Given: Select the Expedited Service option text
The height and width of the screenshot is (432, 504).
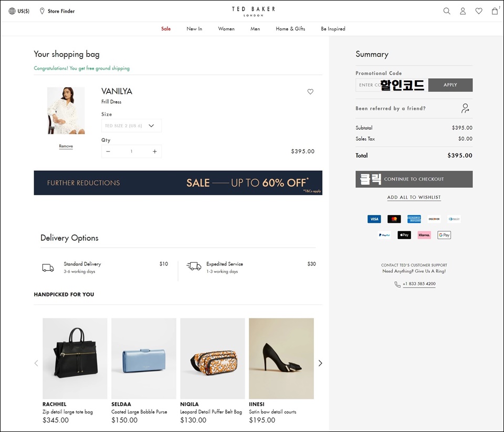Looking at the screenshot, I should [x=225, y=264].
